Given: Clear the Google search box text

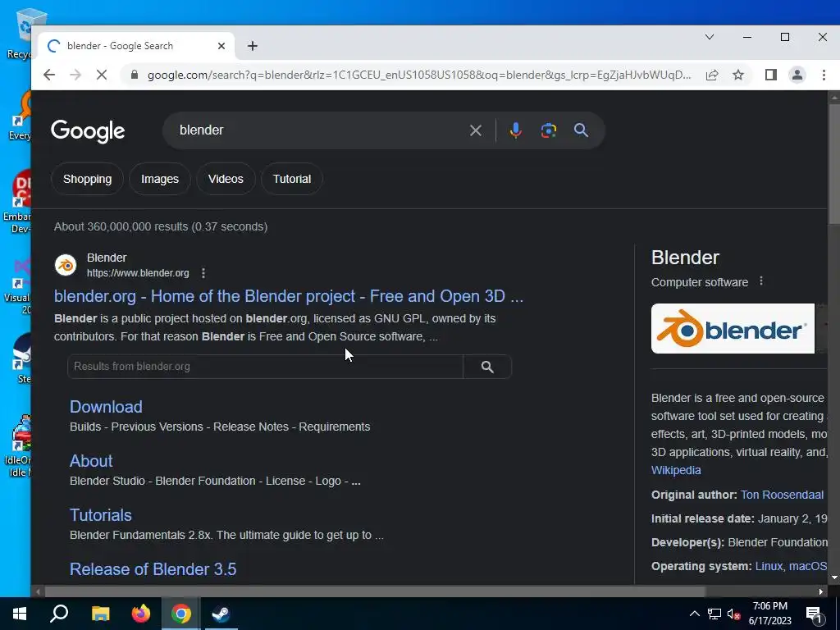Looking at the screenshot, I should click(475, 130).
